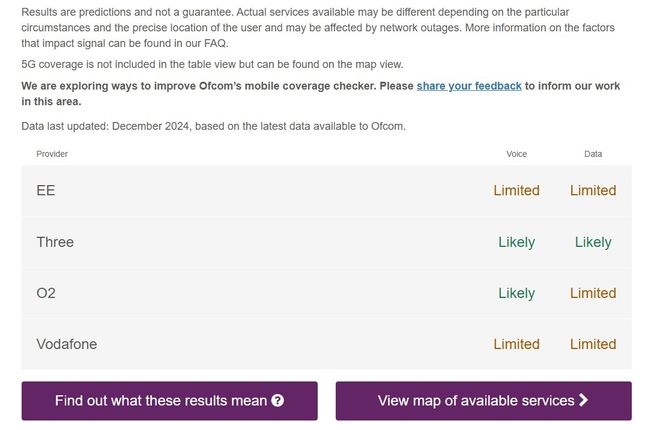Click the Vodafone provider name
The width and height of the screenshot is (645, 430).
point(66,344)
